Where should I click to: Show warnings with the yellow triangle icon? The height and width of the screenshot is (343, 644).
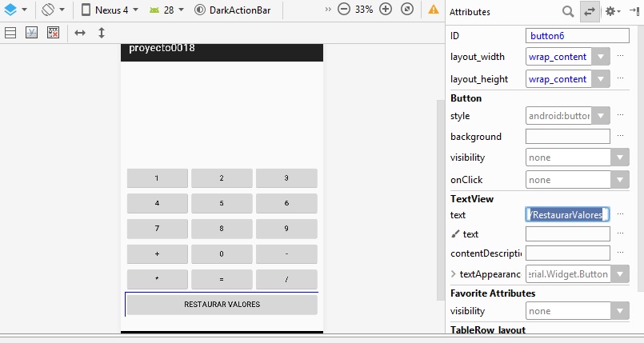click(x=434, y=10)
